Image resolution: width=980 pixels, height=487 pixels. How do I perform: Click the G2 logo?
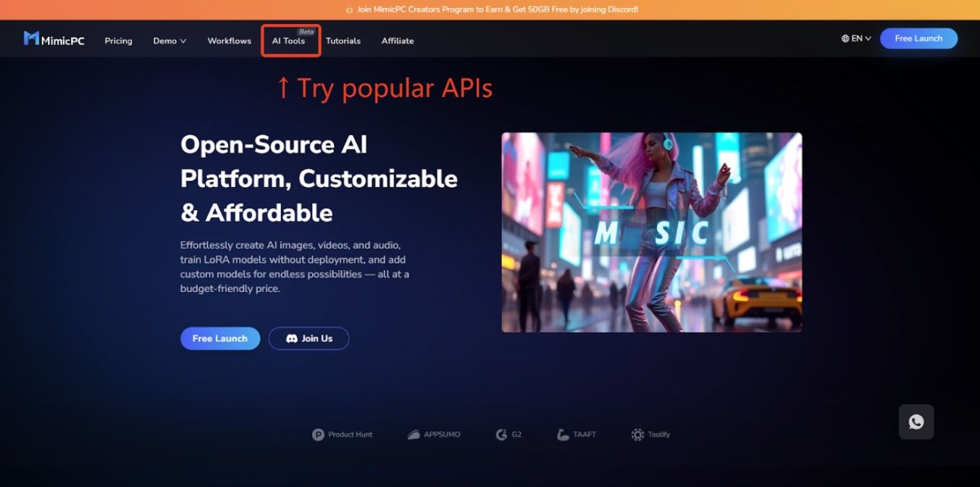coord(508,435)
